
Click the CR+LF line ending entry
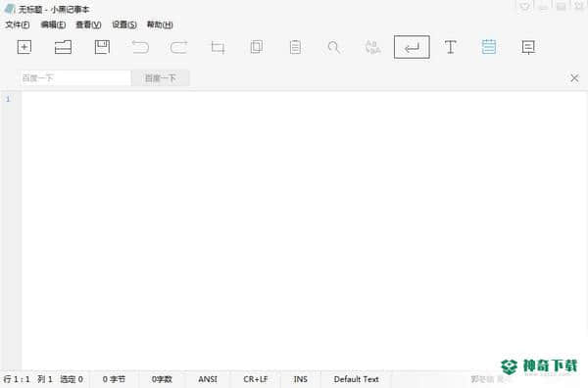tap(256, 379)
